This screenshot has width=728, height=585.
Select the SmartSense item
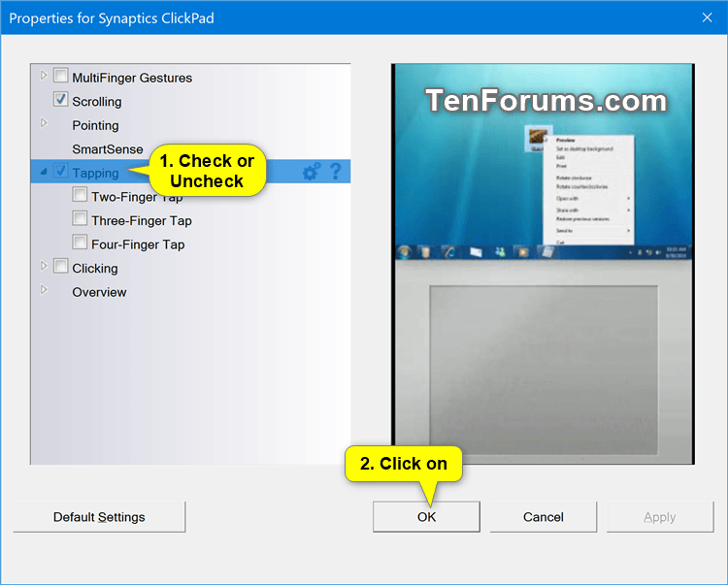click(x=108, y=149)
